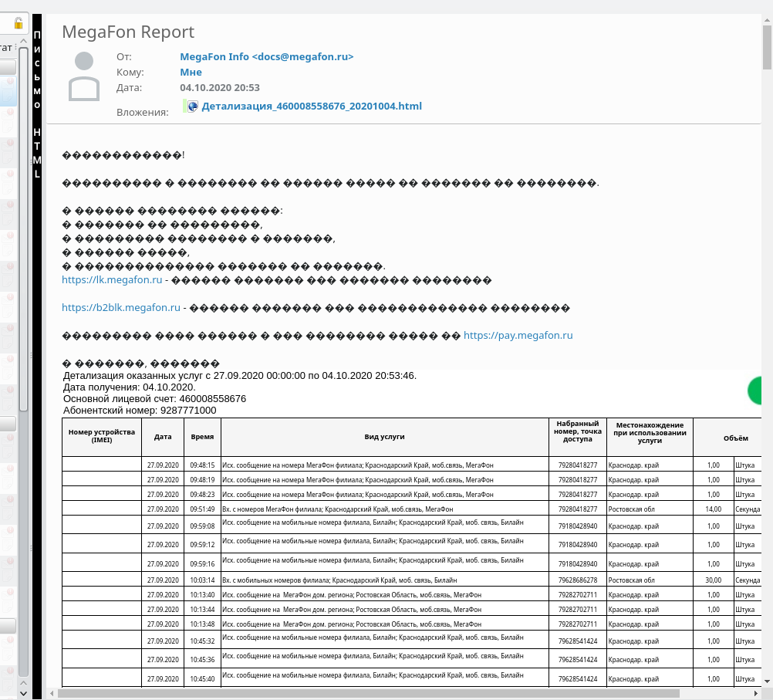Click the time cell '09:48:19'
The height and width of the screenshot is (700, 773).
click(202, 479)
